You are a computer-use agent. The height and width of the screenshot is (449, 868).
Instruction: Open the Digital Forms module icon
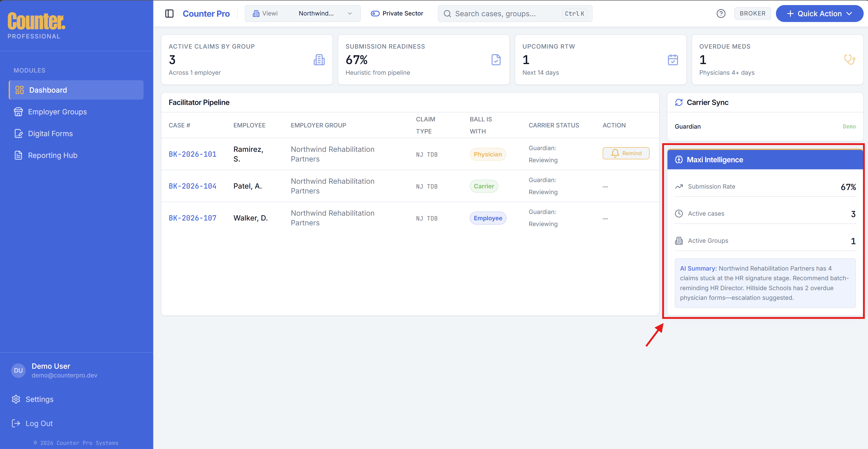point(19,133)
